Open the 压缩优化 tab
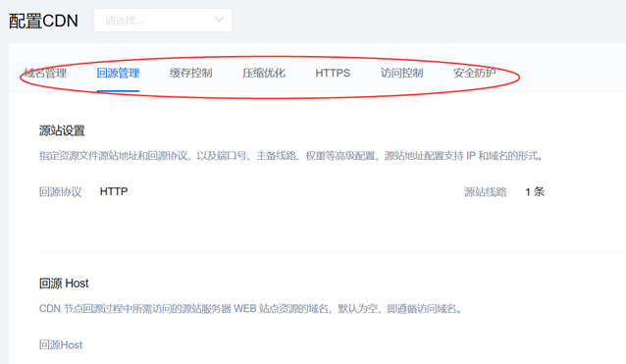The width and height of the screenshot is (626, 364). pyautogui.click(x=264, y=73)
